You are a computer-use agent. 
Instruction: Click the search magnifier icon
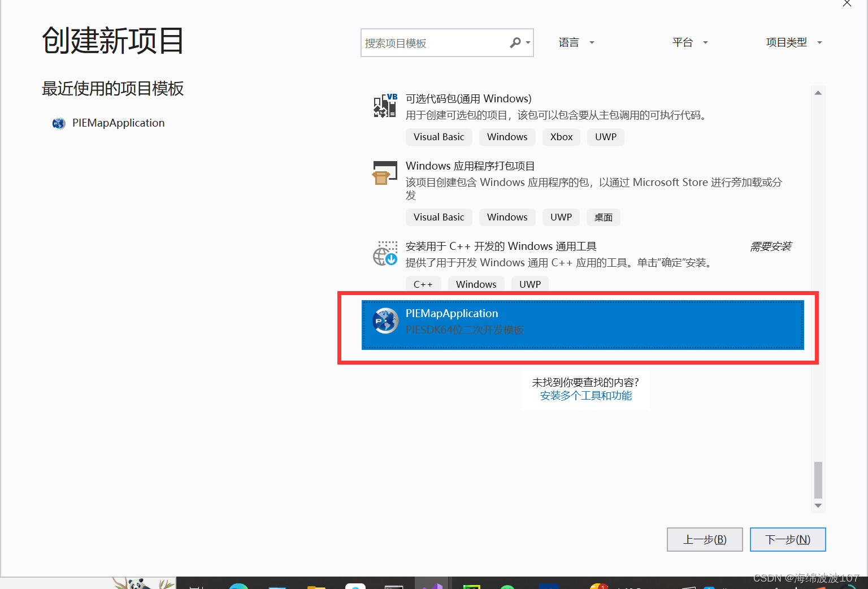515,42
